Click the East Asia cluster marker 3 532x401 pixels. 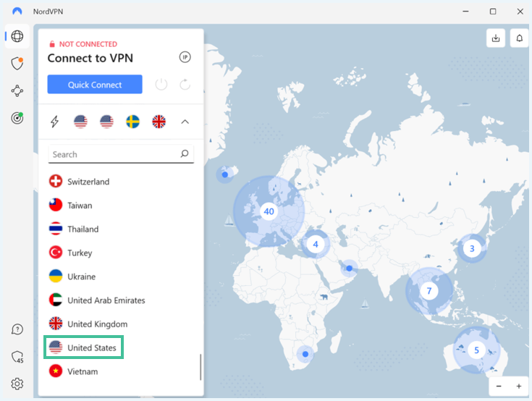point(472,249)
